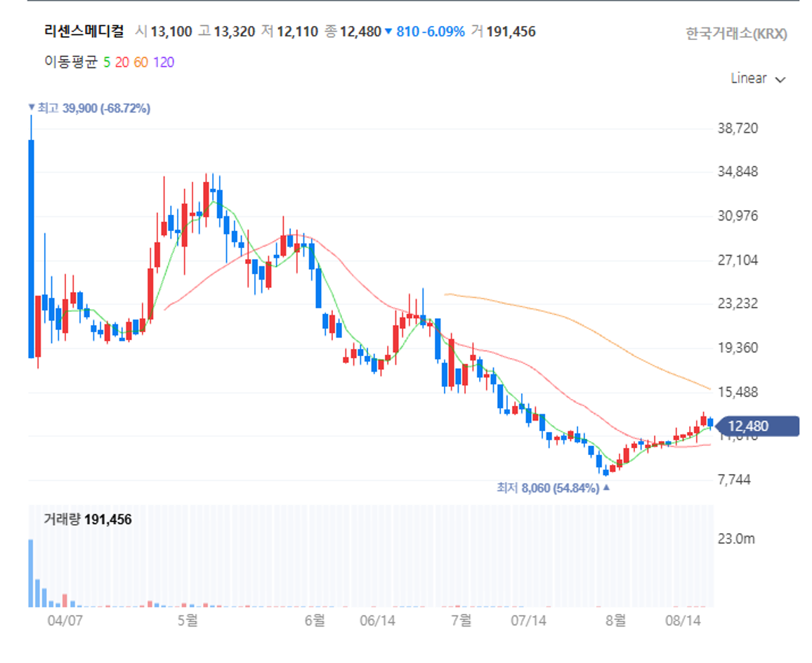Click the 34,848 price axis label

[x=738, y=172]
